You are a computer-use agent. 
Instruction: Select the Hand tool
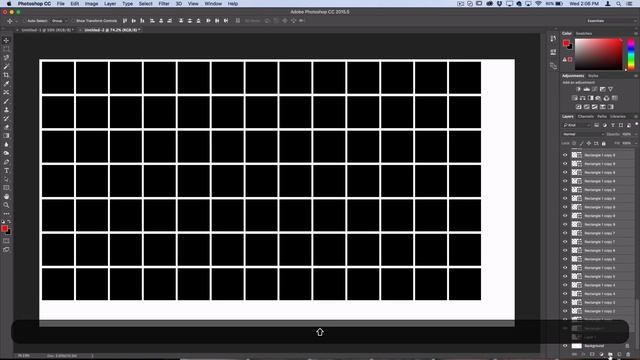tap(6, 197)
